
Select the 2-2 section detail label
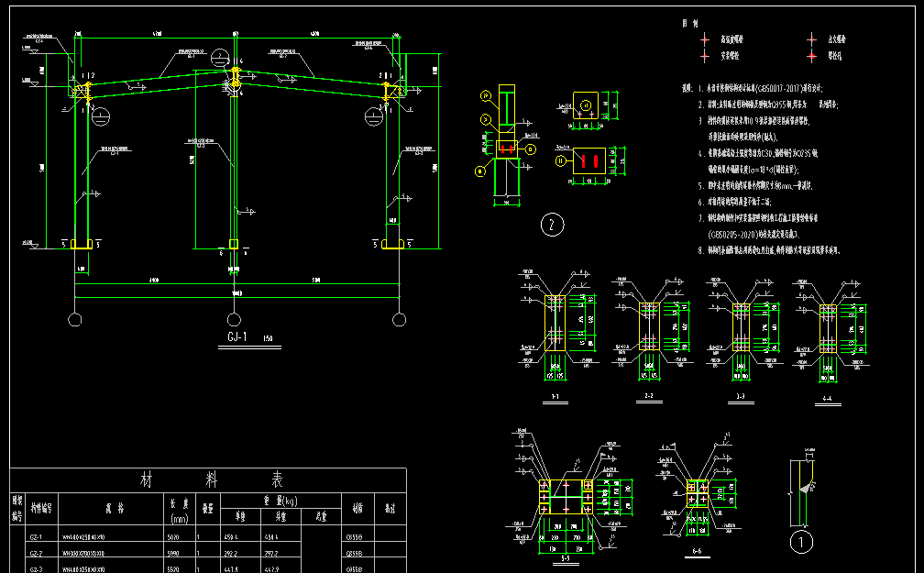(x=648, y=397)
